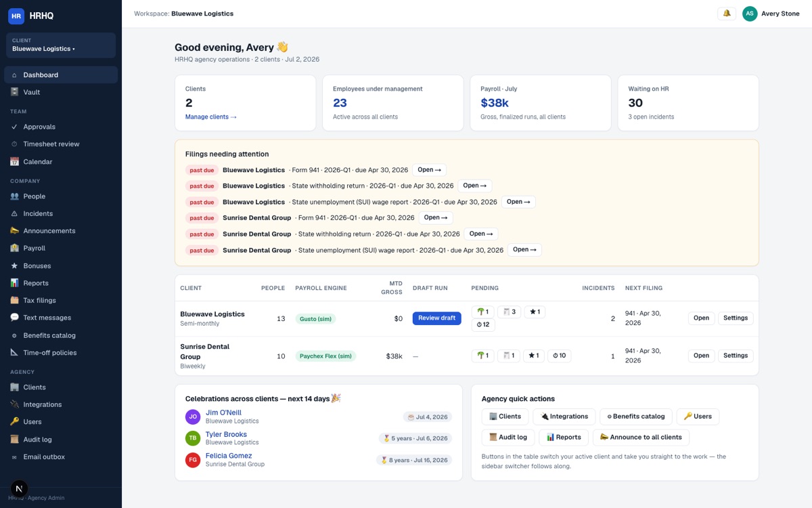The height and width of the screenshot is (508, 812).
Task: Follow the Manage clients link
Action: click(x=210, y=117)
